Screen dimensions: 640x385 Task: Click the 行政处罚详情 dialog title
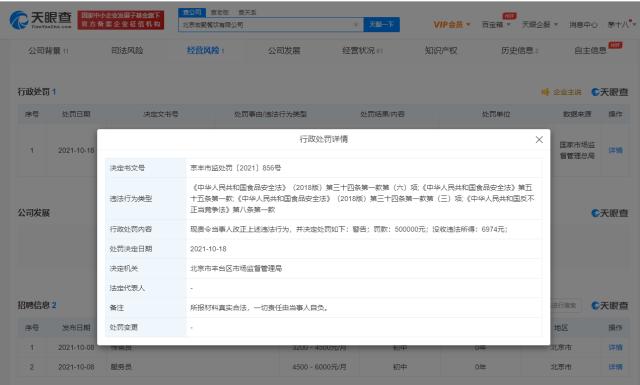[x=324, y=139]
